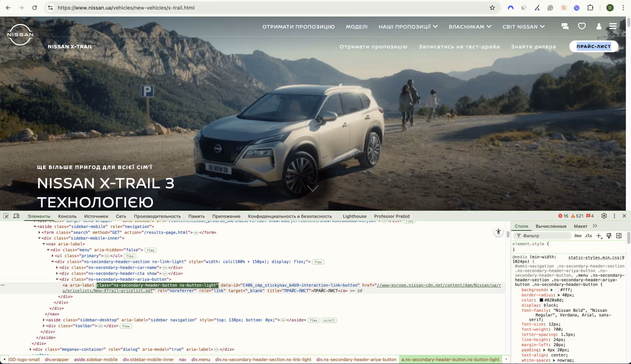
Task: Expand ns-secondary-header-car-name div node
Action: [x=57, y=268]
